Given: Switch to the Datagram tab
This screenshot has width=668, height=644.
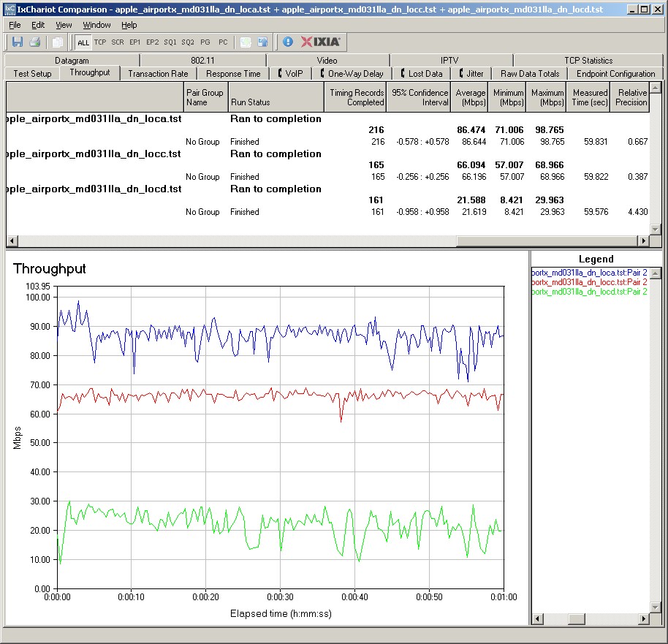Looking at the screenshot, I should pyautogui.click(x=72, y=61).
